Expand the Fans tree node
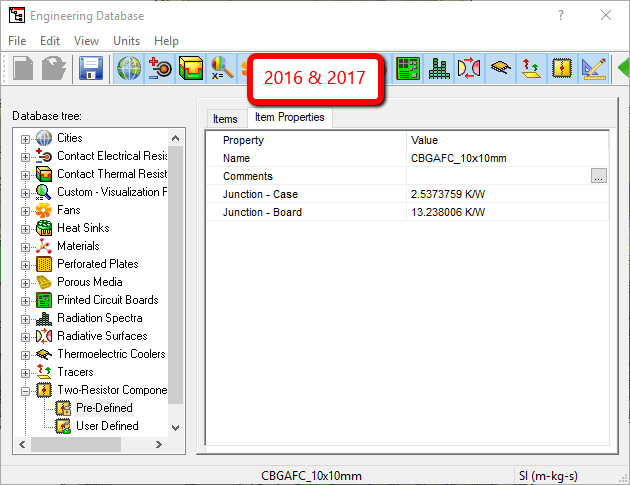Image resolution: width=630 pixels, height=485 pixels. 26,210
